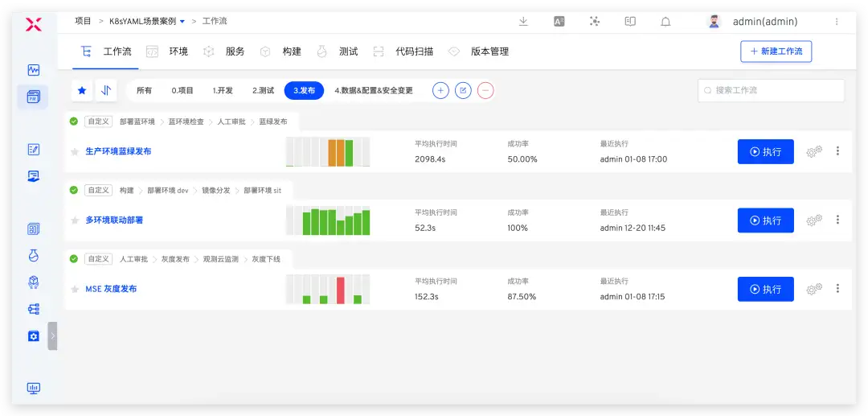Select the 4.数据&配置&安全变更 view filter

[x=374, y=90]
